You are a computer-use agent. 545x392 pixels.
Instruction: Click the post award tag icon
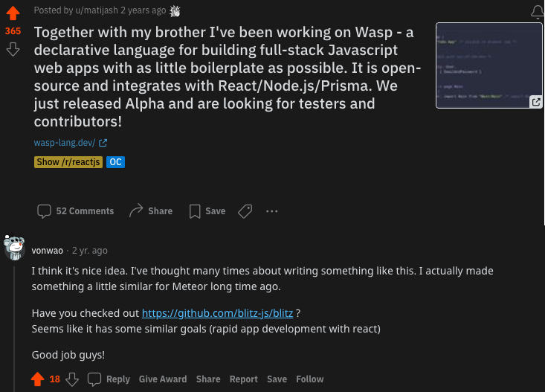(x=245, y=211)
